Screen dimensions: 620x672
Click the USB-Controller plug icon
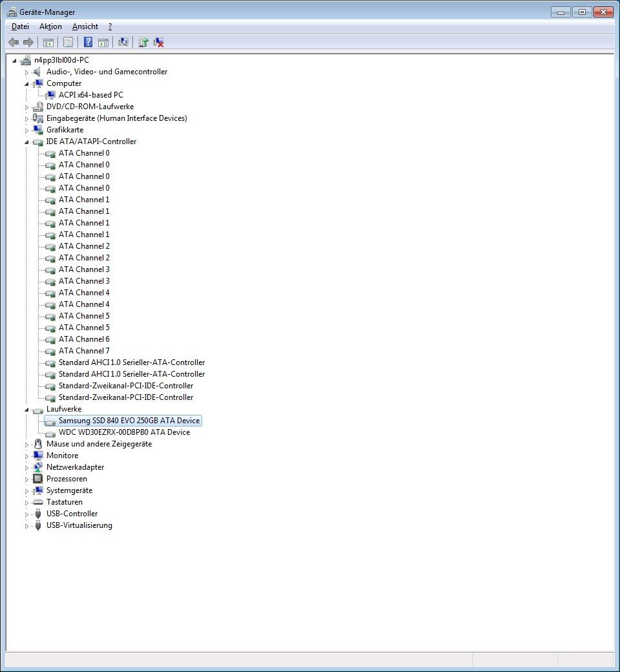[37, 514]
